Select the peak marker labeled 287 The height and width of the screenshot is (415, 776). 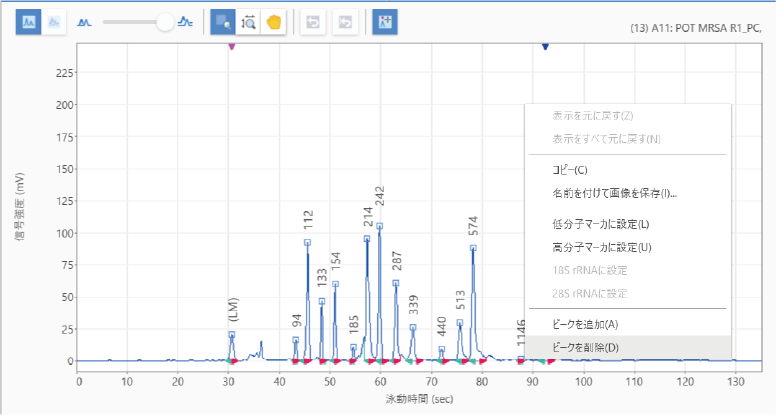click(x=396, y=283)
